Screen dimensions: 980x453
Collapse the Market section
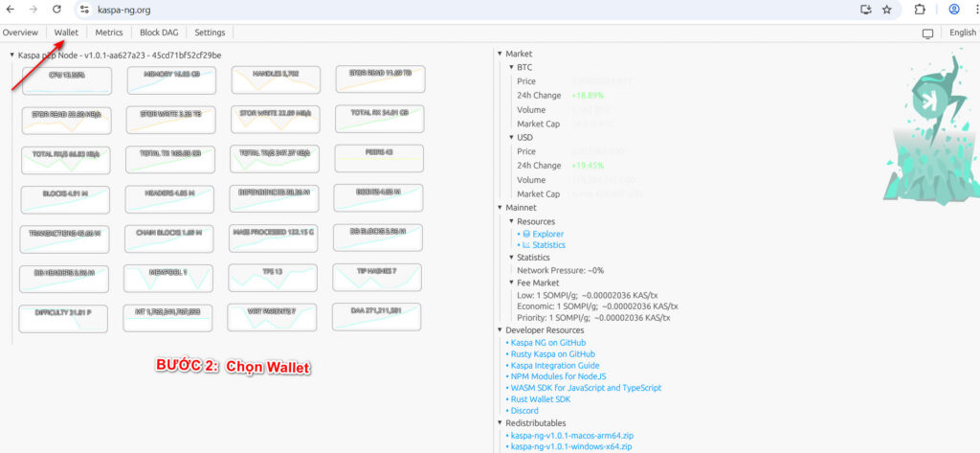(x=501, y=55)
